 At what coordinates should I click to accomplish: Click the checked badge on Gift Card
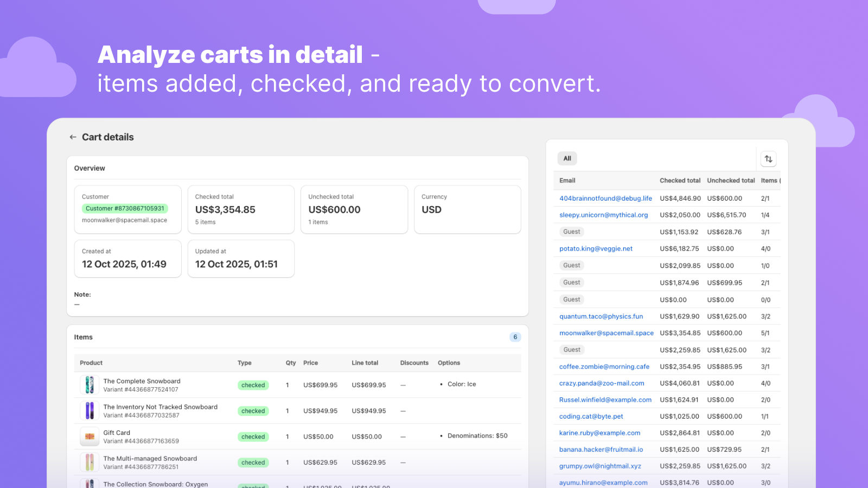tap(253, 436)
